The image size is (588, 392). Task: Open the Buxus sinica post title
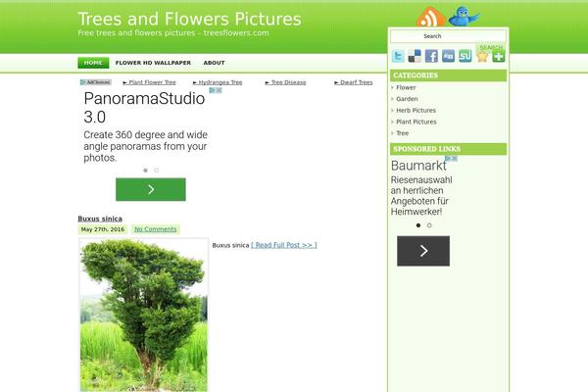(x=100, y=219)
